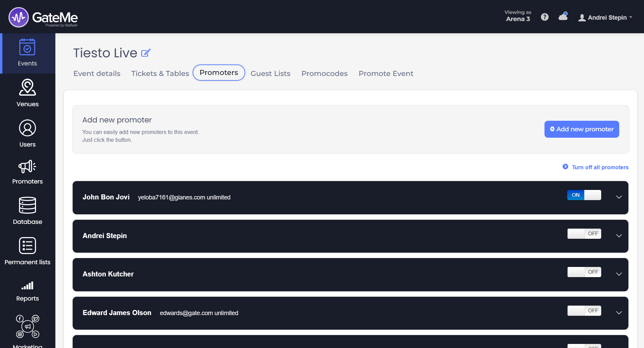Image resolution: width=644 pixels, height=348 pixels.
Task: Open the help question mark icon
Action: pyautogui.click(x=544, y=17)
